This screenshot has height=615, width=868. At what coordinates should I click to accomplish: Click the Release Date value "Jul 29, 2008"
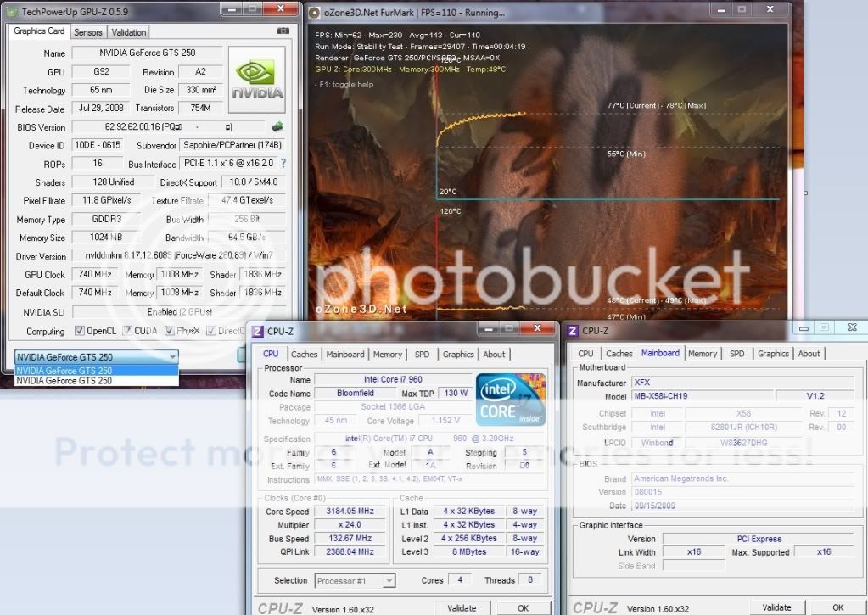point(101,108)
